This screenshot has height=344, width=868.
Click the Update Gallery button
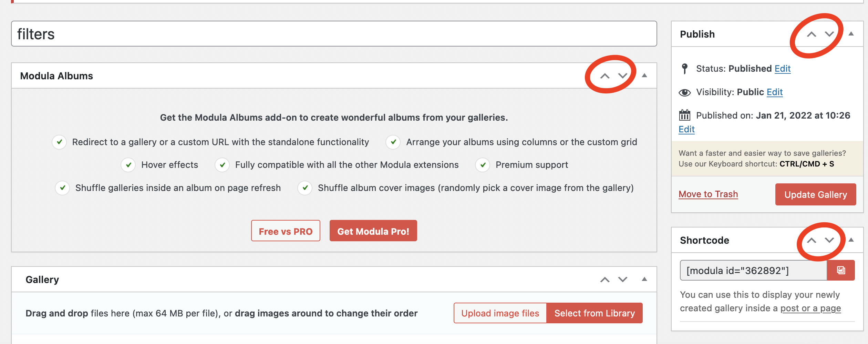(x=815, y=194)
